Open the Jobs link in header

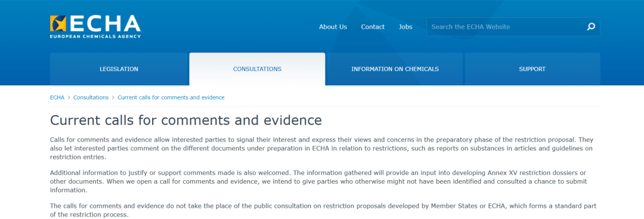[405, 27]
